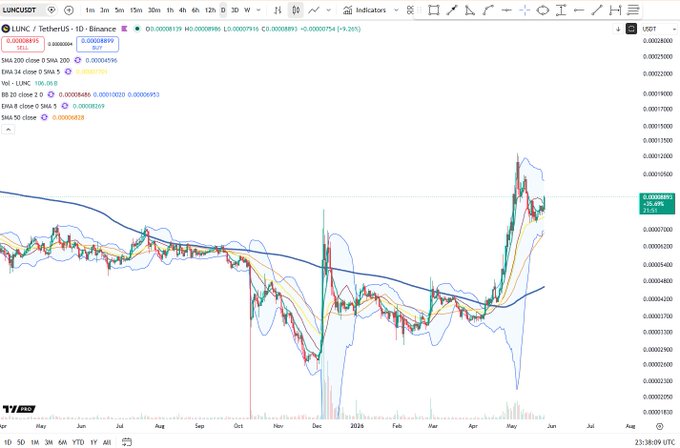Select the 1m timeframe
The width and height of the screenshot is (680, 448).
[90, 10]
